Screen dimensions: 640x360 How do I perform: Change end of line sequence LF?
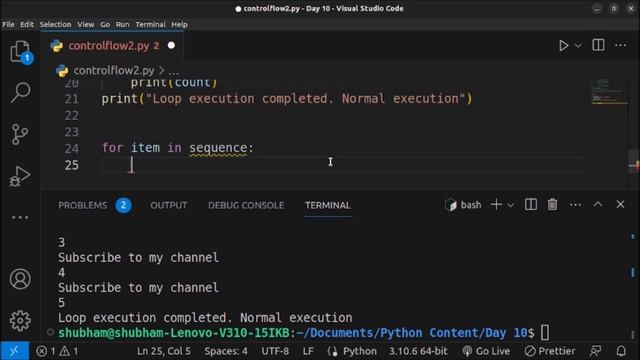click(x=308, y=351)
